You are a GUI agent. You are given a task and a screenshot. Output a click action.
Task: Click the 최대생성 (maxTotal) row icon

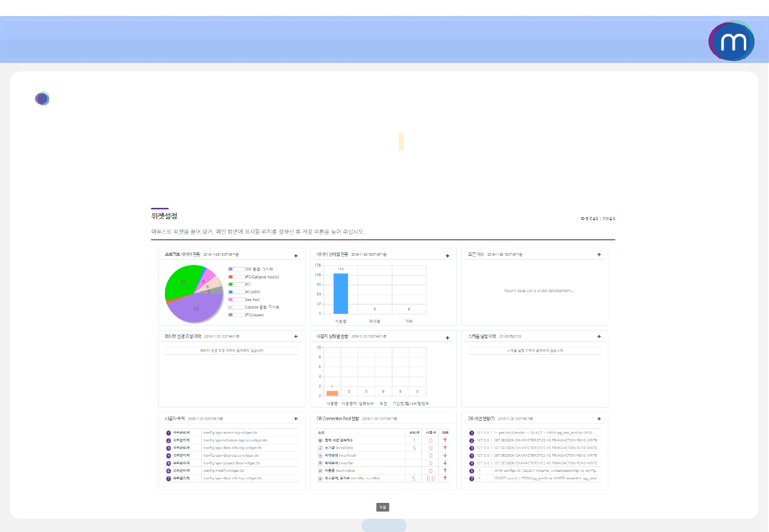click(320, 456)
